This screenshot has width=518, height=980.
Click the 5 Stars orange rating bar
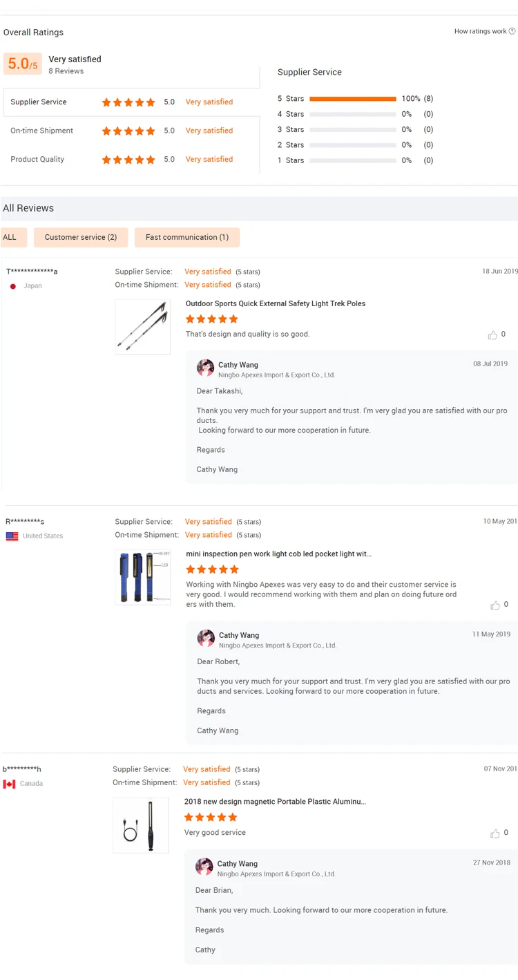point(353,99)
